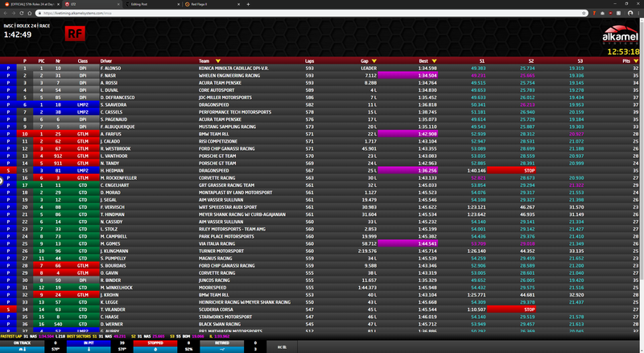Click the 12:53:18 clock under the logo
Screen dimensions: 644x353
click(x=623, y=52)
